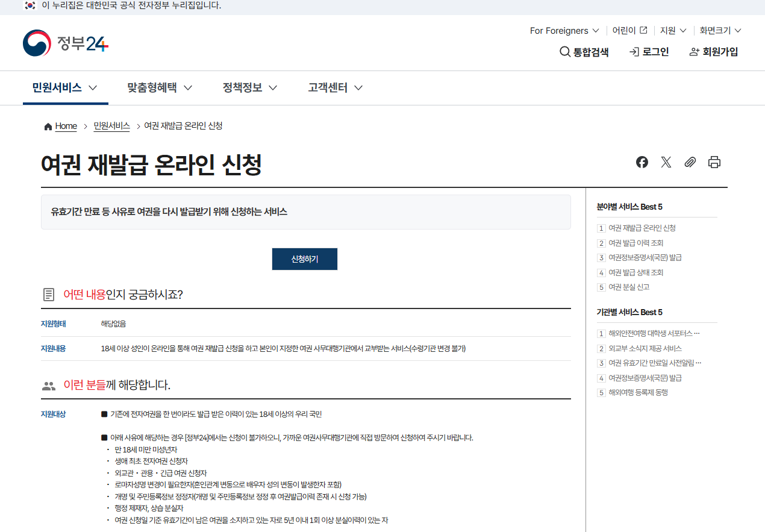Copy the page link using the paperclip icon
Screen dimensions: 765x532
pos(690,162)
